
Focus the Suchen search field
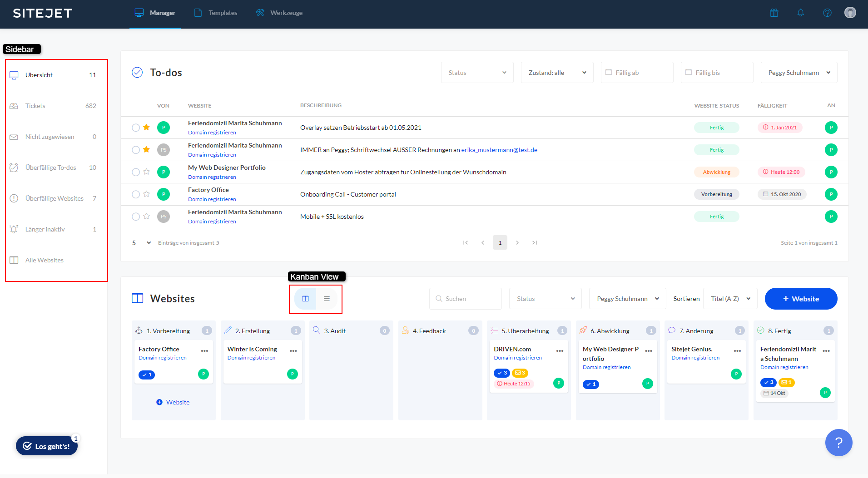coord(466,299)
